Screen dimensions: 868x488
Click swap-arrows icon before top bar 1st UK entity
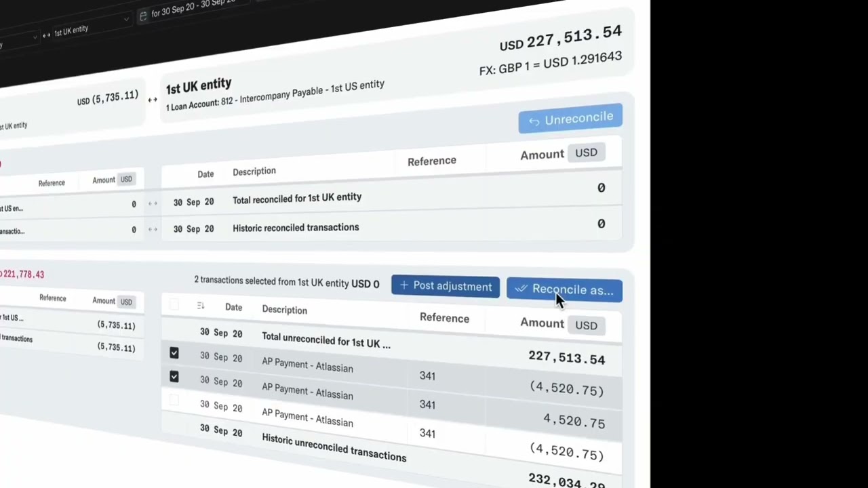point(46,35)
